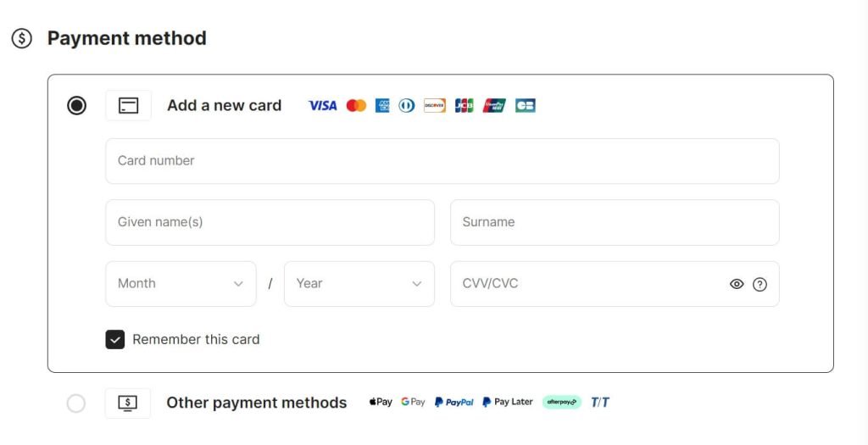The height and width of the screenshot is (445, 868).
Task: Select Other payment methods radio button
Action: (76, 403)
